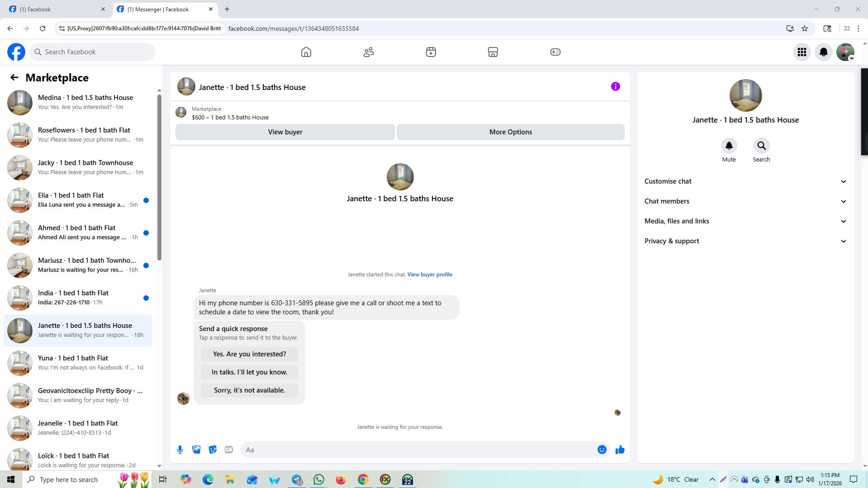Open the Geovanicitoexcliip Pretty Booy chat
This screenshot has height=488, width=868.
[x=78, y=395]
